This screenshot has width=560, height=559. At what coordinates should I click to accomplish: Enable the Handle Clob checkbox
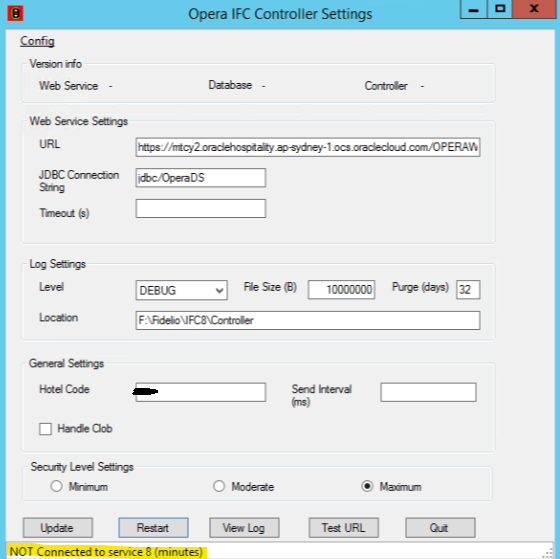click(45, 429)
